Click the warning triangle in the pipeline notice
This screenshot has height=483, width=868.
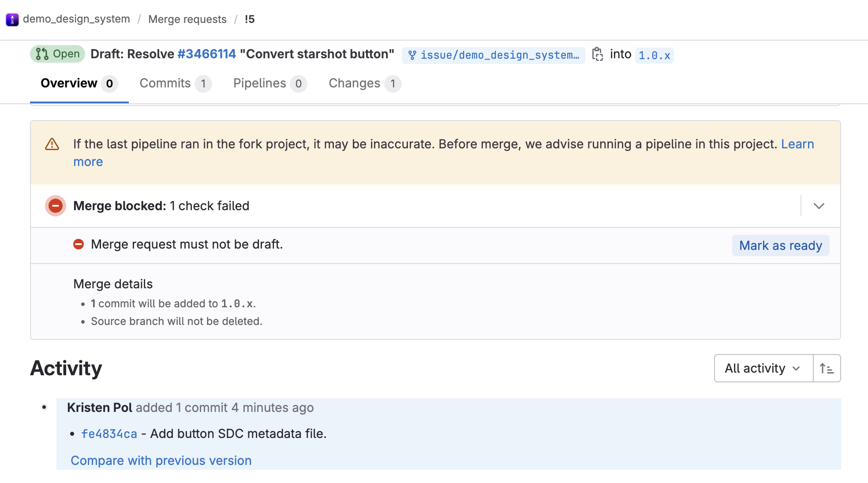(x=52, y=144)
